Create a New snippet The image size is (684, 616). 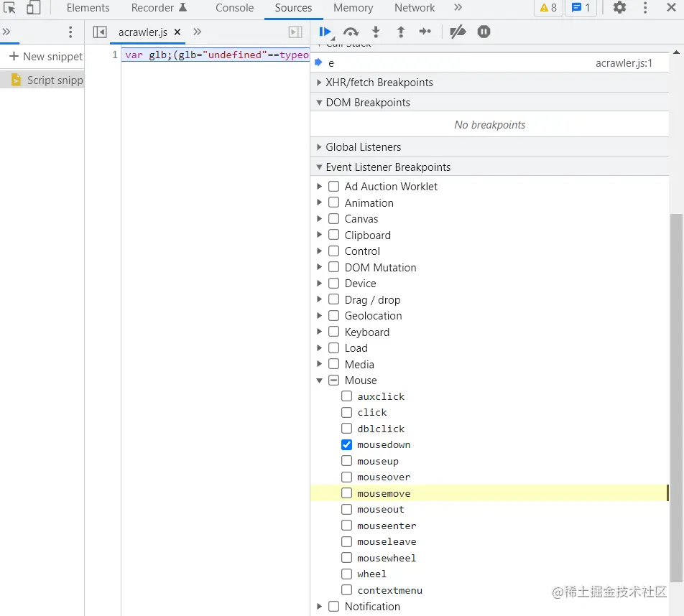point(44,56)
